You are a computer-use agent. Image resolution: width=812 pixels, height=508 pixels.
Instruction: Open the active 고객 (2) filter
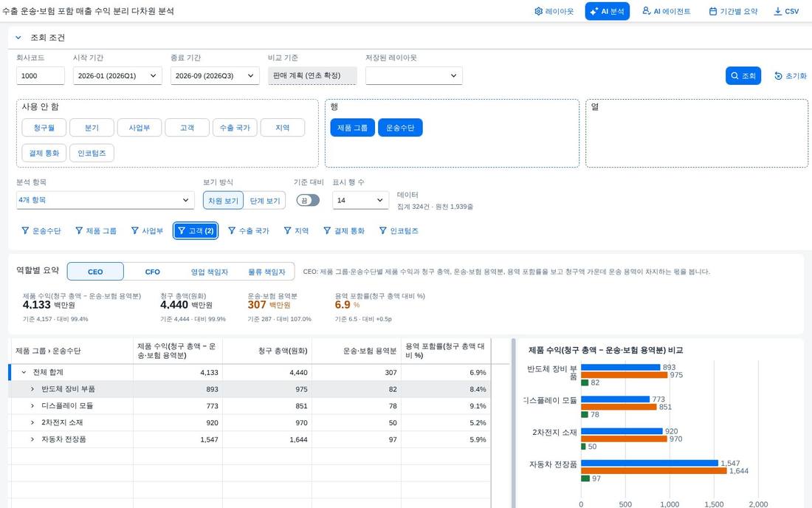point(195,230)
